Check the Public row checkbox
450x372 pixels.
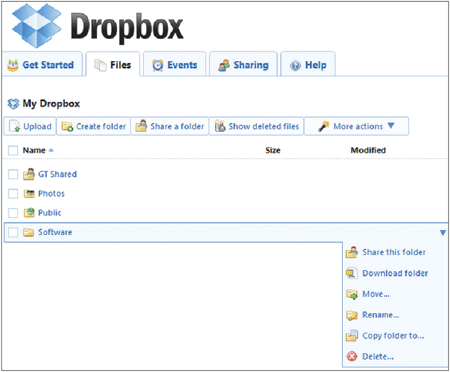pyautogui.click(x=13, y=213)
